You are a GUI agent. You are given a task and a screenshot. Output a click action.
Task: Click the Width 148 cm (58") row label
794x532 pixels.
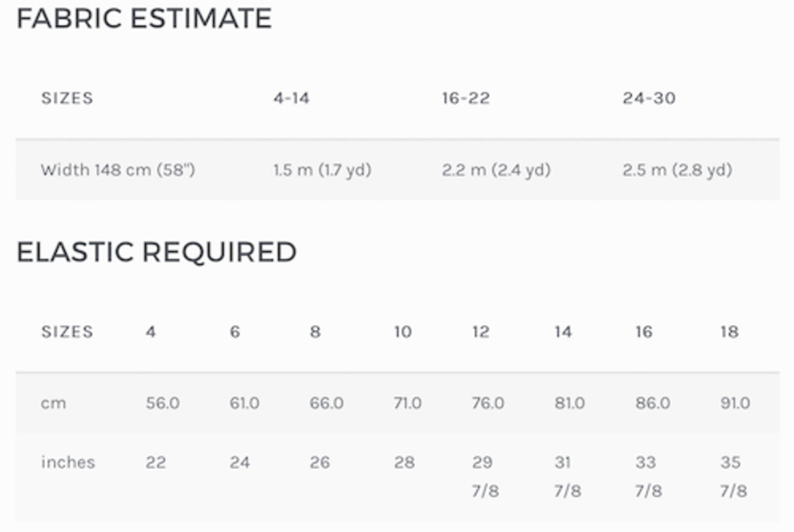point(118,170)
